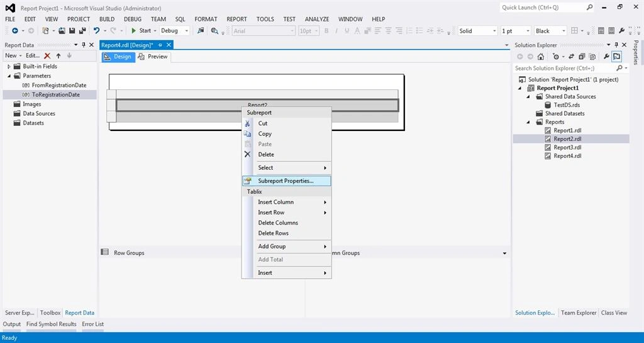
Task: Move the parameter up with the arrow icon
Action: pos(58,56)
